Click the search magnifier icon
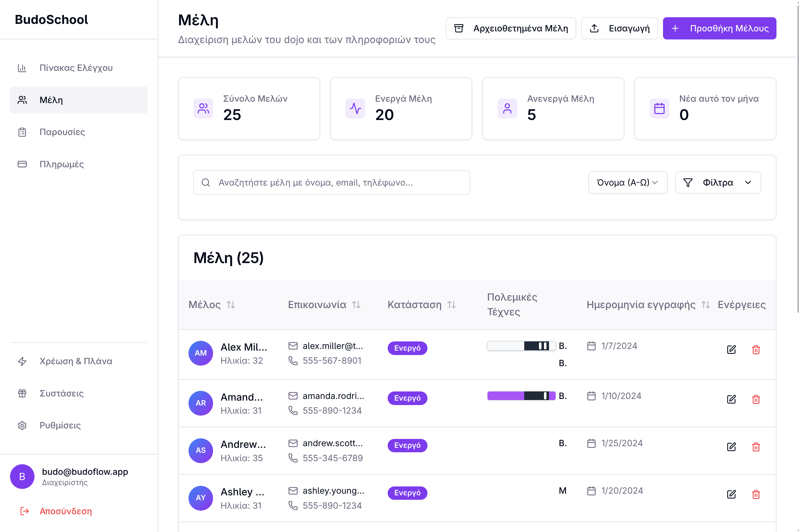This screenshot has width=799, height=532. 206,183
